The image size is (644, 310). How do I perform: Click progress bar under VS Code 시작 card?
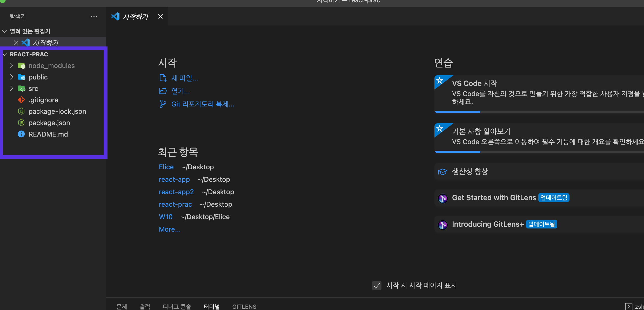click(539, 112)
